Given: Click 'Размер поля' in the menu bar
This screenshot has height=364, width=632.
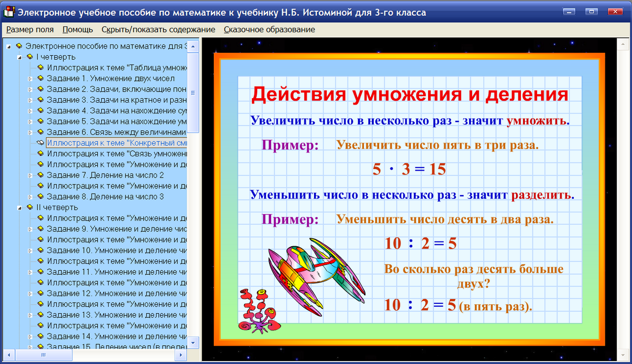Looking at the screenshot, I should 30,30.
